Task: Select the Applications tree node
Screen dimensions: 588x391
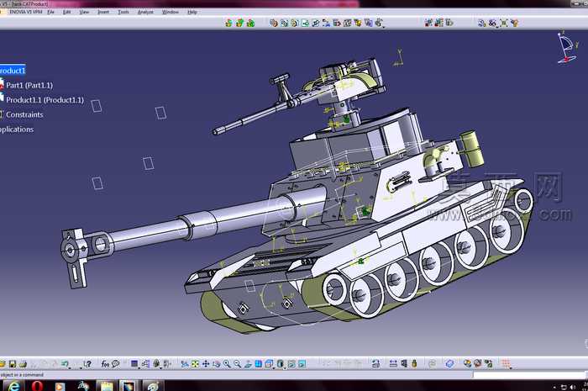Action: tap(17, 129)
